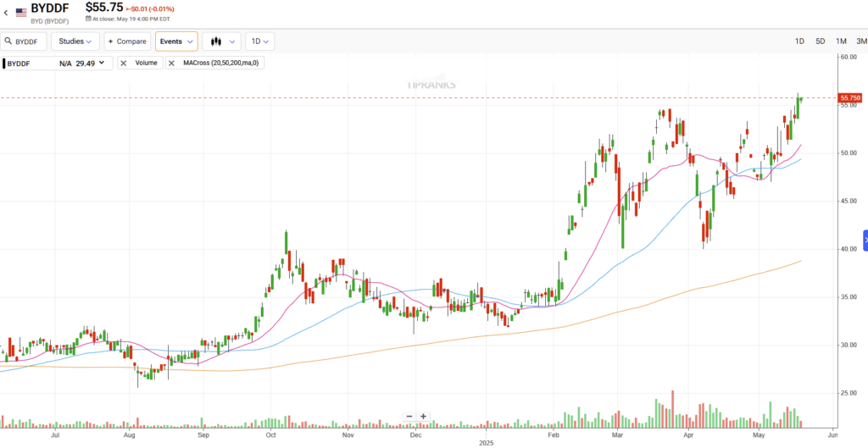Click the MACross (20,50,200,ma,0) label
Image resolution: width=868 pixels, height=448 pixels.
(220, 63)
